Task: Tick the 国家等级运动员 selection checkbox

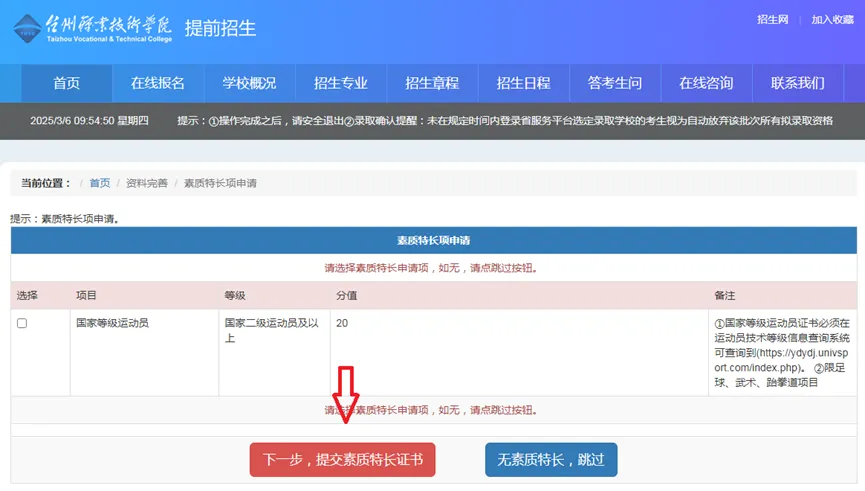Action: [22, 323]
